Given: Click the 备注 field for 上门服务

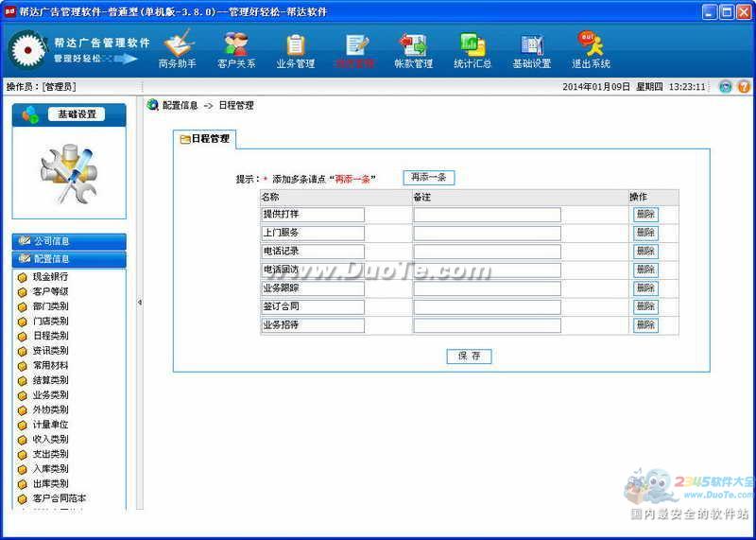Looking at the screenshot, I should (x=487, y=233).
